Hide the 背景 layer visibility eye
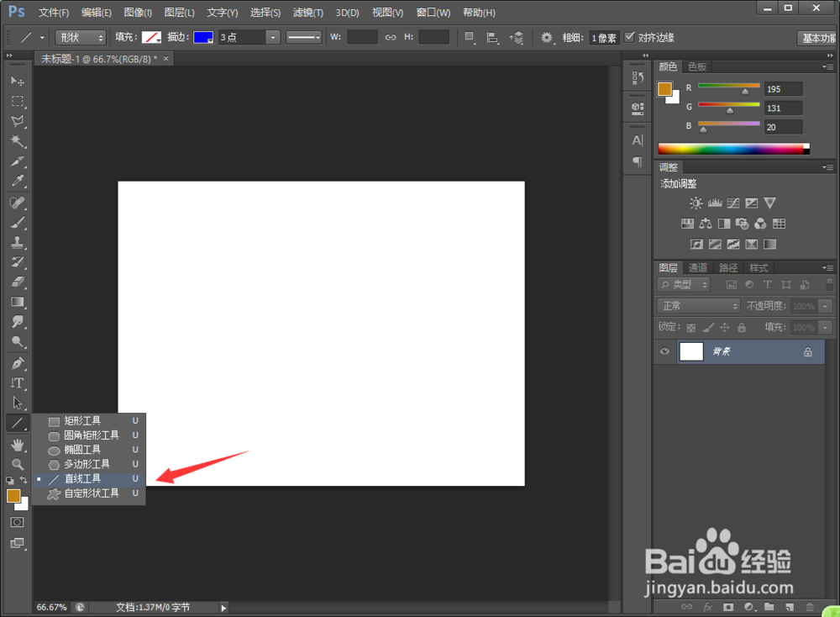Viewport: 840px width, 617px height. pos(664,351)
